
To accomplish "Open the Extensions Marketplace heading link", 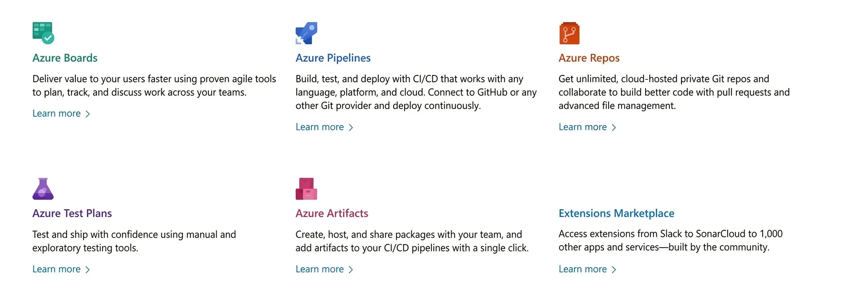I will coord(616,213).
